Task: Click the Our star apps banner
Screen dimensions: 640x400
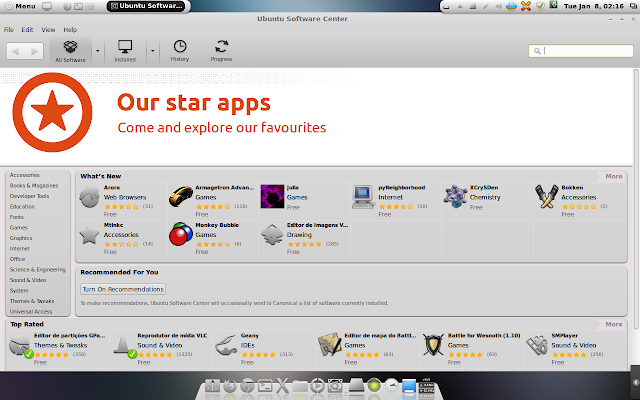Action: tap(316, 117)
